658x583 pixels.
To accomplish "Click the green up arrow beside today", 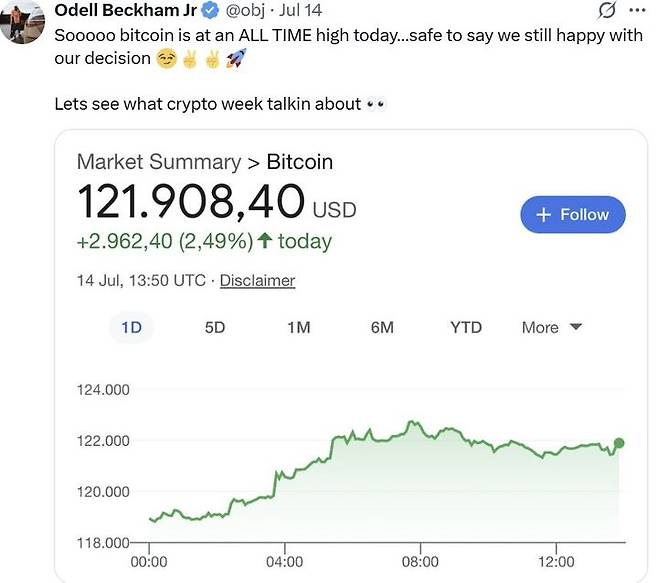I will tap(264, 241).
